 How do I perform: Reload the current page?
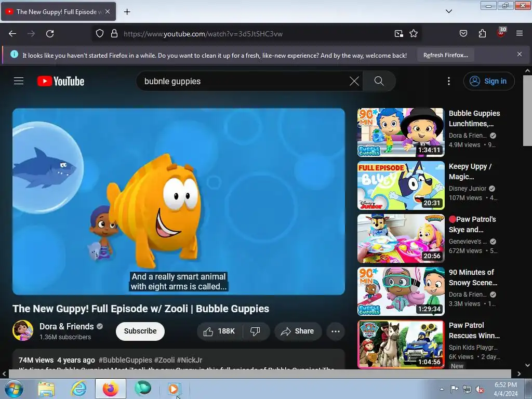pos(50,34)
